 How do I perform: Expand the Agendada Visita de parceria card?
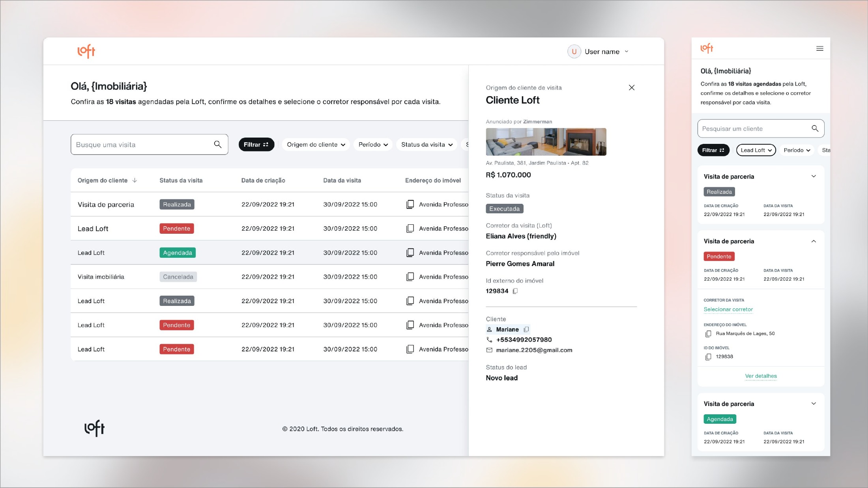pos(814,404)
